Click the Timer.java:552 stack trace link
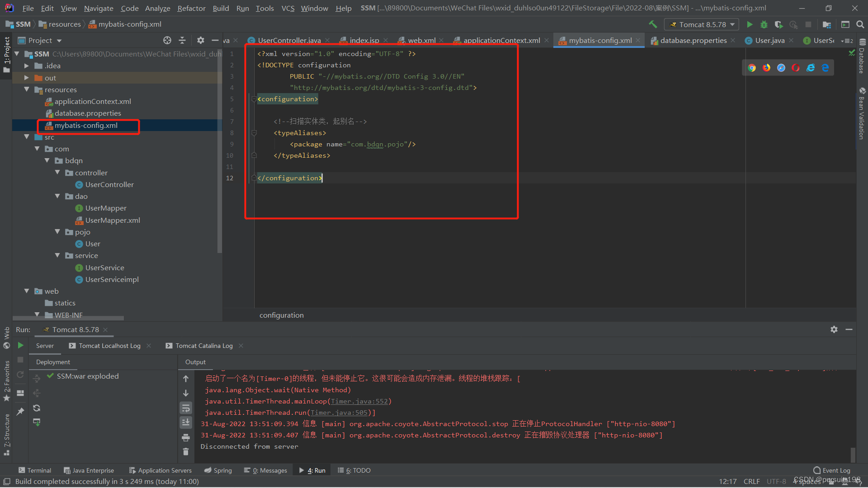Image resolution: width=868 pixels, height=488 pixels. click(359, 401)
